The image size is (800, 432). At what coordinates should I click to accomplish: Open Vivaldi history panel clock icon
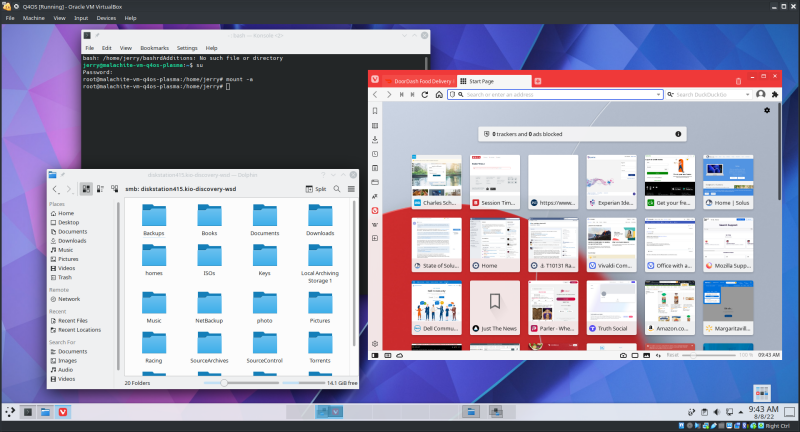tap(375, 154)
